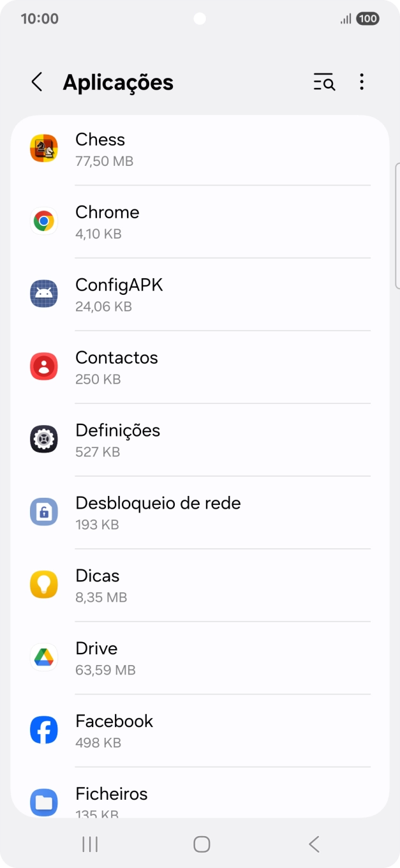Open the Contactos app icon
400x868 pixels.
[43, 366]
